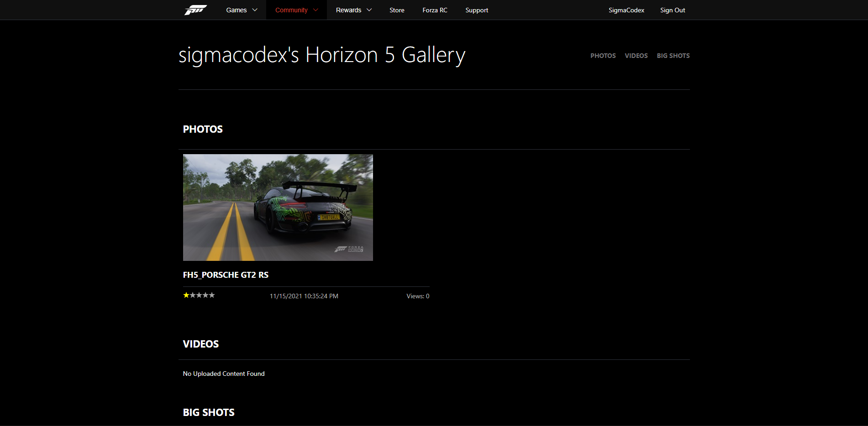Click the VIDEOS section heading

pos(201,344)
